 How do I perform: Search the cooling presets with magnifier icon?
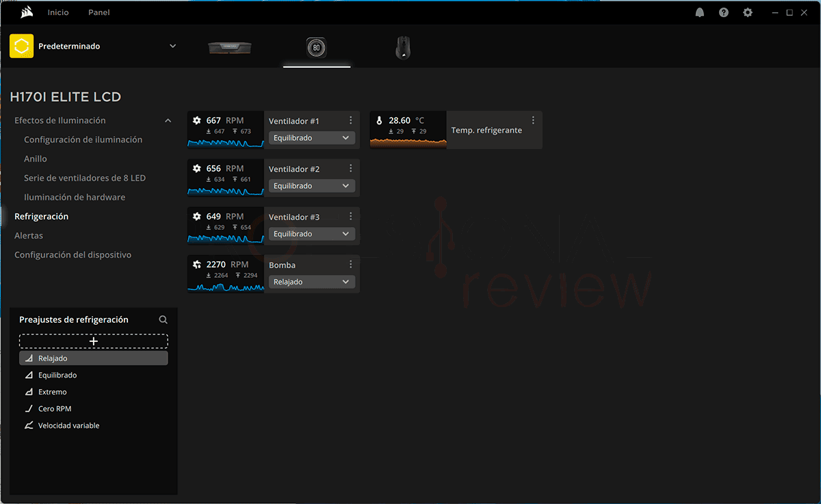tap(163, 319)
